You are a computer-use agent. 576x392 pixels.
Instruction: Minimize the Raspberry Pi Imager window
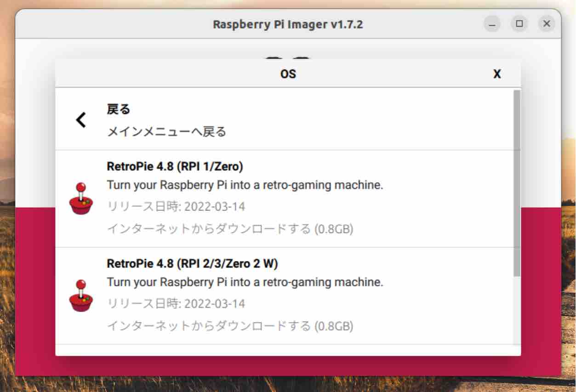pos(492,24)
